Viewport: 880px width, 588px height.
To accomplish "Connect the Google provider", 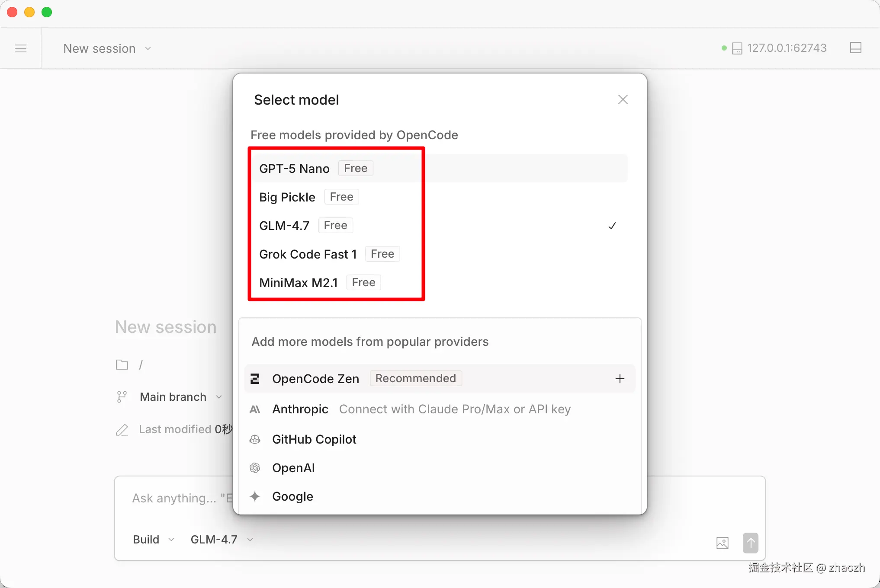I will click(292, 496).
